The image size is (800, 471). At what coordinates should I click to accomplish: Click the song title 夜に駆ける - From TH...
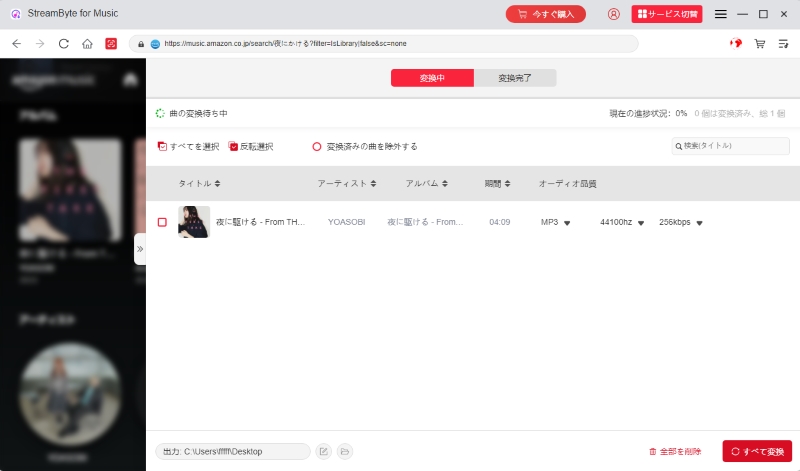(260, 222)
